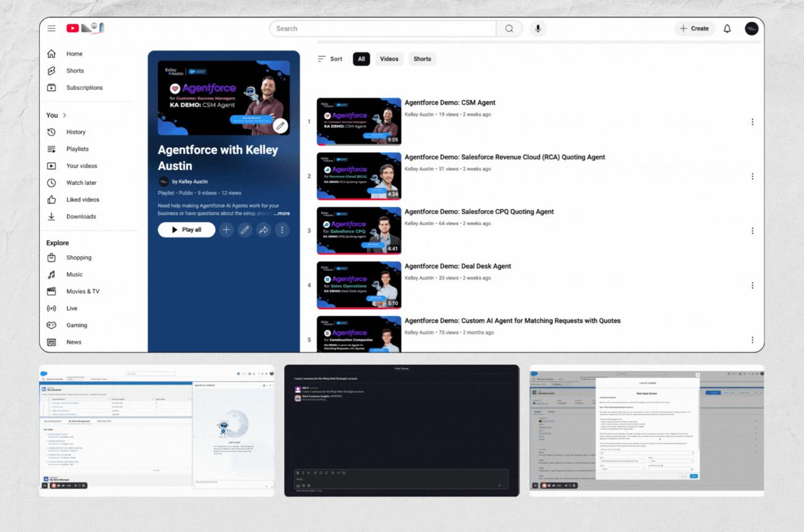Select the Videos filter chip
Image resolution: width=804 pixels, height=532 pixels.
pos(389,59)
